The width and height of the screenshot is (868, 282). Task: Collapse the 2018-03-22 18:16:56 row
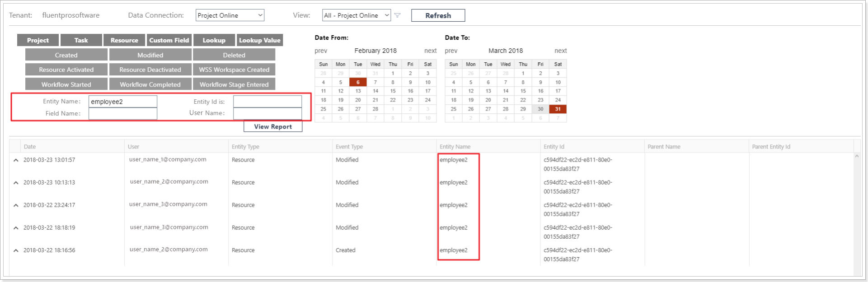[x=16, y=250]
